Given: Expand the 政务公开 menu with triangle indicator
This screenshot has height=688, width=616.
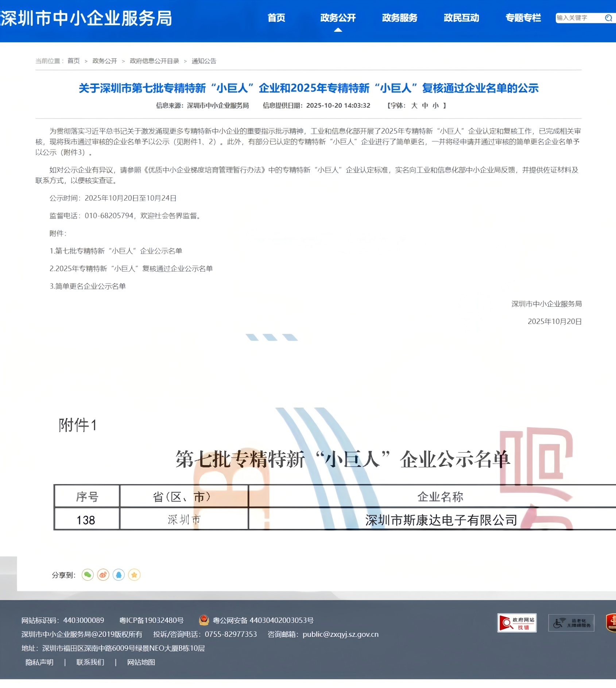Looking at the screenshot, I should tap(338, 18).
